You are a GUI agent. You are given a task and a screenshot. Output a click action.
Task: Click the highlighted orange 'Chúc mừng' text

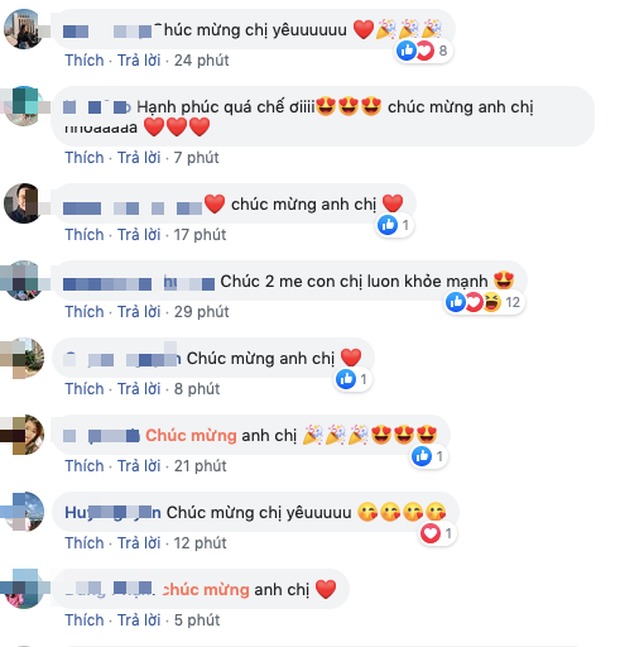tap(191, 436)
